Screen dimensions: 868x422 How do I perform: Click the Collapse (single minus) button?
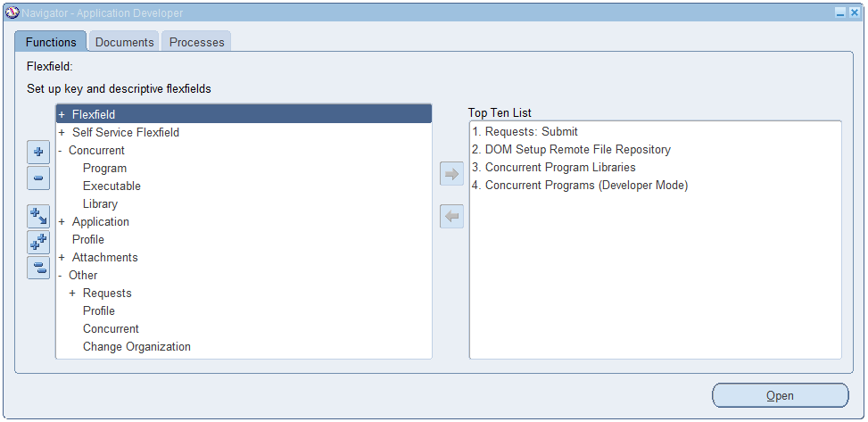click(x=38, y=178)
